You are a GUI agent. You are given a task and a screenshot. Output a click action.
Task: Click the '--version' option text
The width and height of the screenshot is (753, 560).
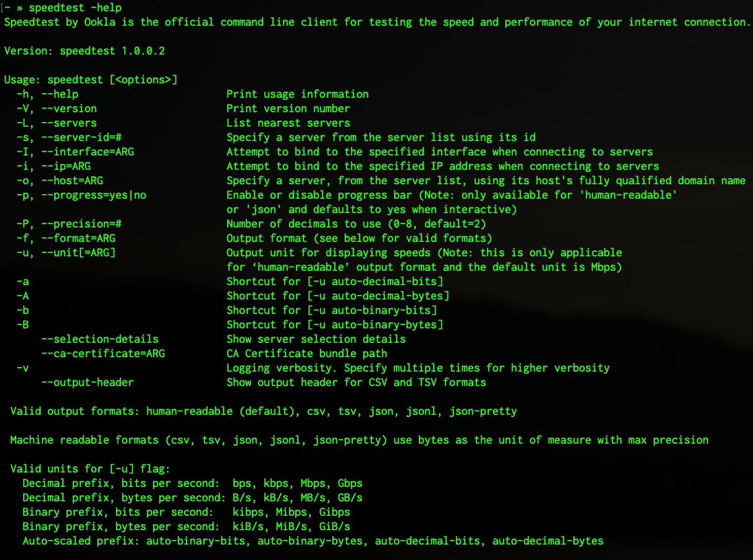69,109
